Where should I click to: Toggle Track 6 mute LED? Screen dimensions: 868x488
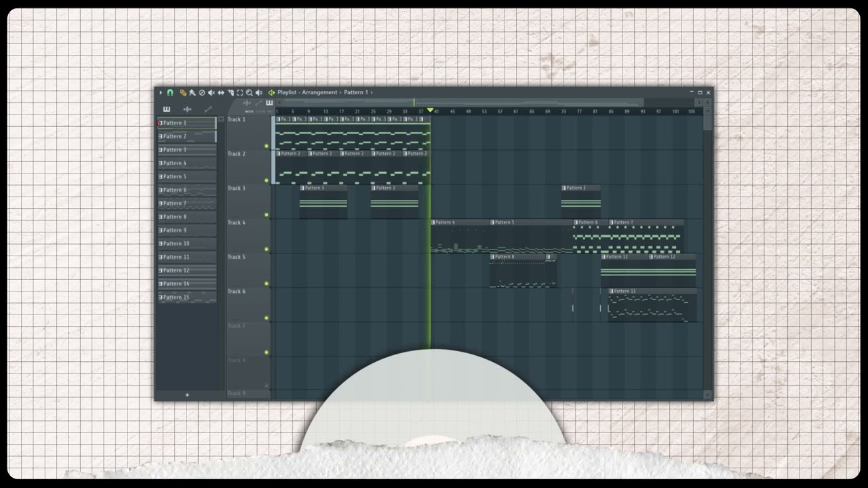point(267,318)
